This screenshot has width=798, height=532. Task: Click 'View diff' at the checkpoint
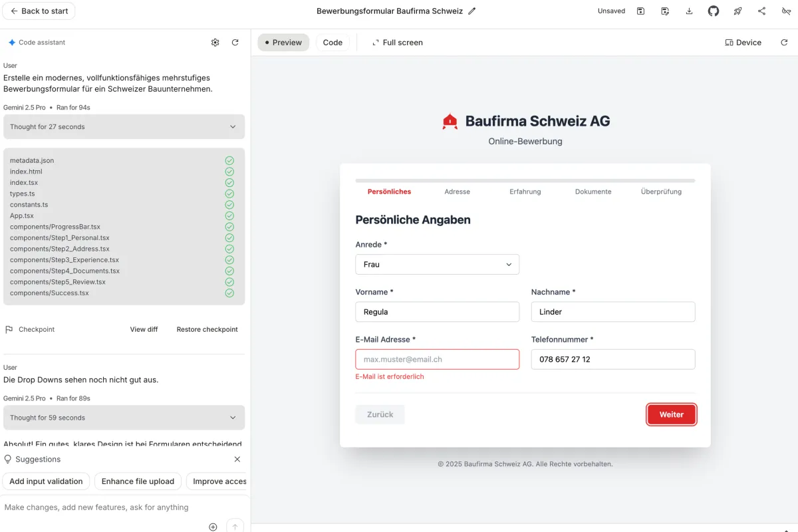(144, 329)
